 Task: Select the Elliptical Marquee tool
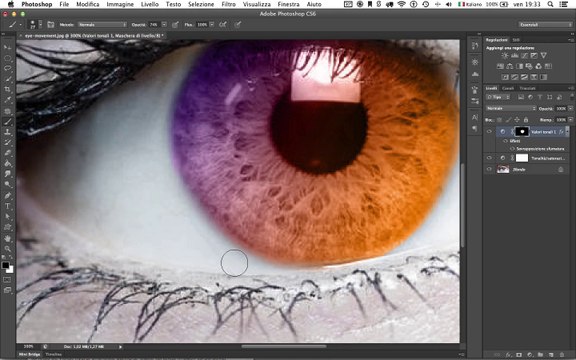(x=7, y=58)
